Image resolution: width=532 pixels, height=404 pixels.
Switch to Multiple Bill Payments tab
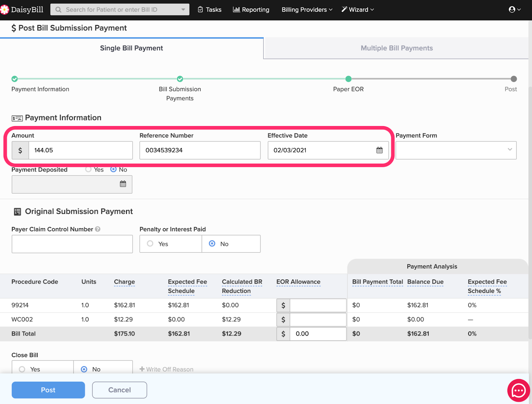tap(396, 48)
